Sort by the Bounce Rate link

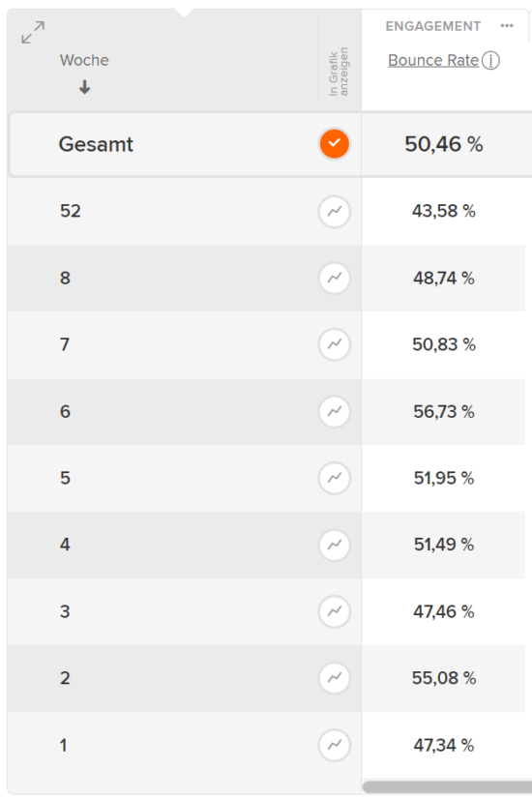tap(433, 60)
